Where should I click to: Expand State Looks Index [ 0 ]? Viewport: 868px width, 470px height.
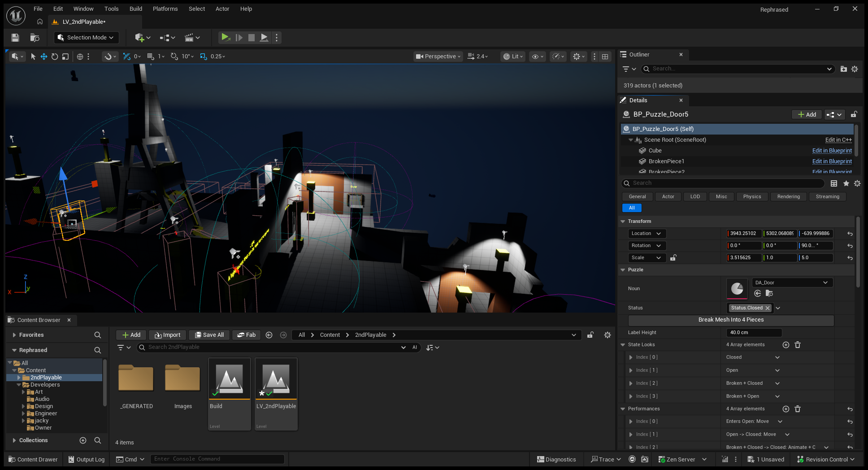coord(631,357)
